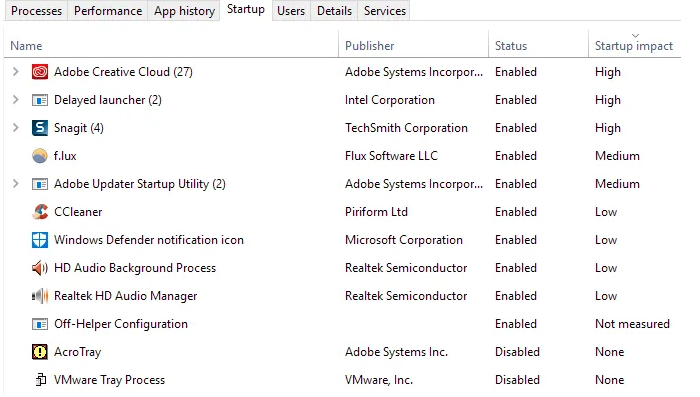Select the HD Audio Background Process entry
Viewport: 700px width, 397px height.
[135, 268]
